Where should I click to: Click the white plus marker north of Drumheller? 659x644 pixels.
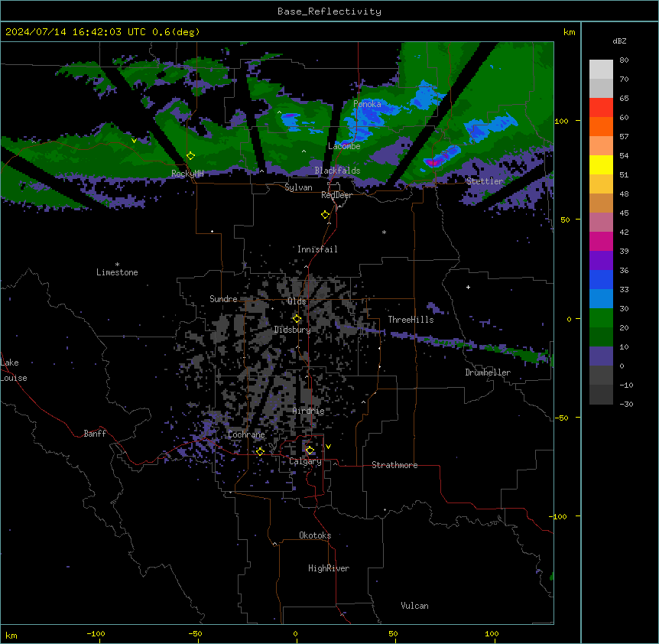point(468,287)
